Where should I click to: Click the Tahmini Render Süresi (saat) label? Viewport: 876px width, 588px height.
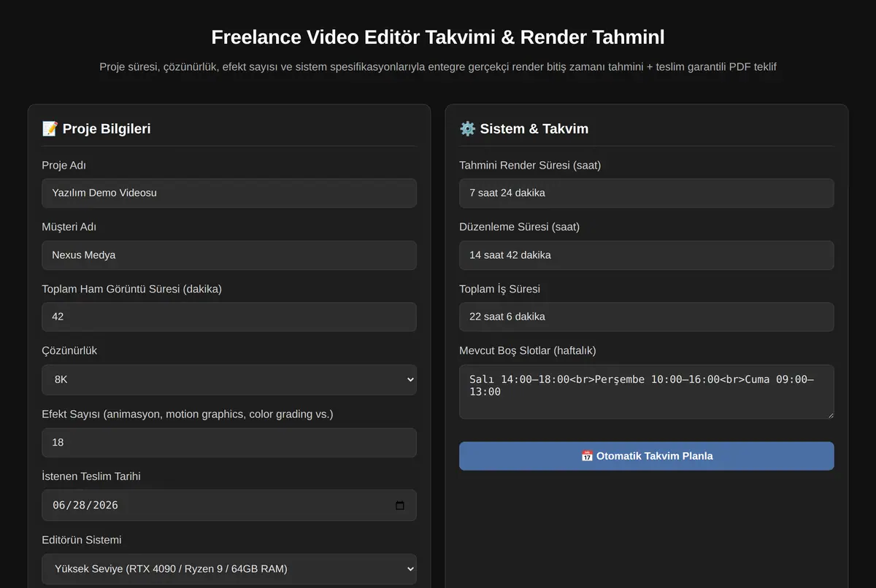point(530,165)
